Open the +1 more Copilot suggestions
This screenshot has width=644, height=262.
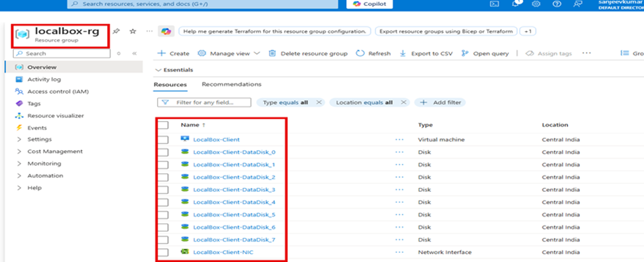tap(528, 31)
